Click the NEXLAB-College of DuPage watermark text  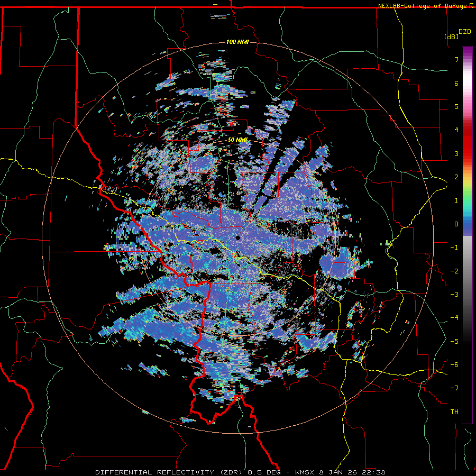coord(423,6)
